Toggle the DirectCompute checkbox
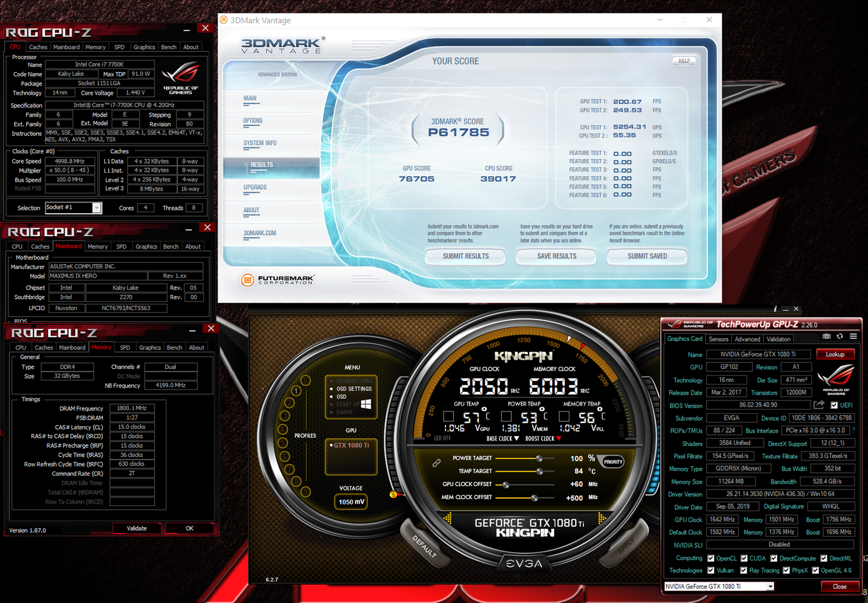The width and height of the screenshot is (868, 603). point(774,558)
